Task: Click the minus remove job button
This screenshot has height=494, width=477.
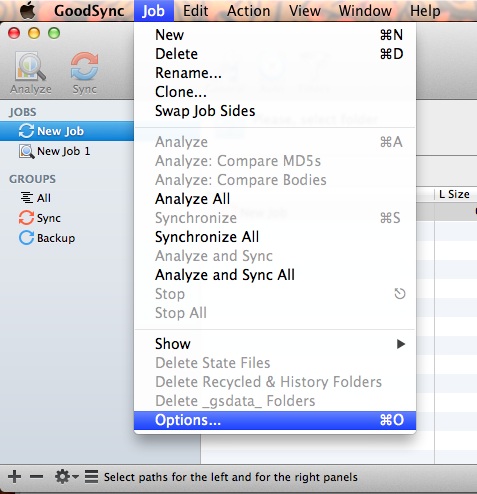Action: (x=36, y=477)
